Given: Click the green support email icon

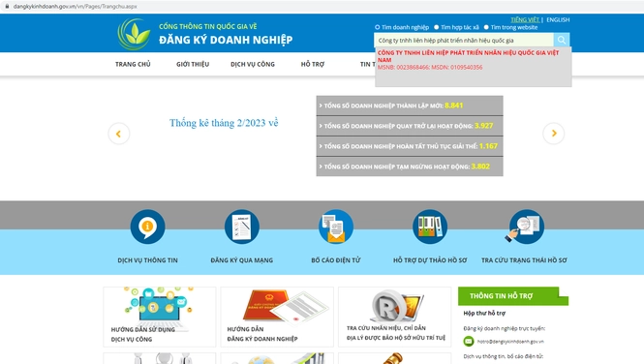Looking at the screenshot, I should [469, 341].
